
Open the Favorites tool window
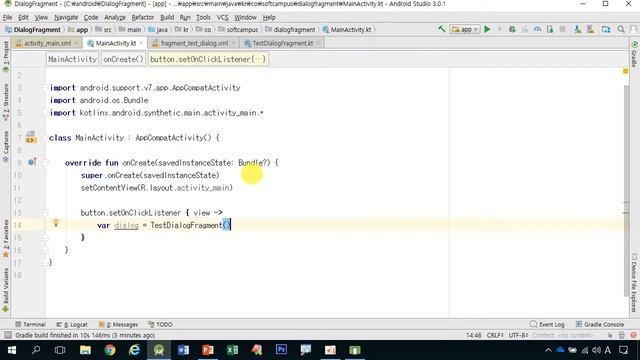(x=5, y=238)
